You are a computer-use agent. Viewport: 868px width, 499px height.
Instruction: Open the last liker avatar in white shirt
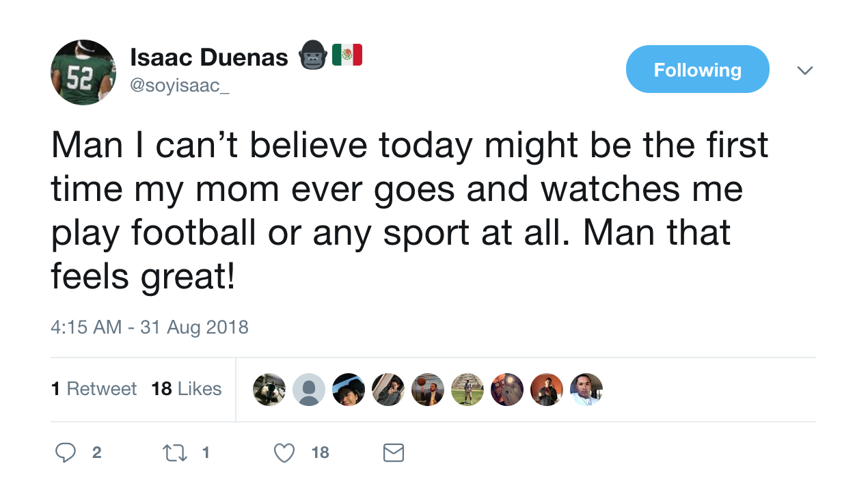point(586,390)
